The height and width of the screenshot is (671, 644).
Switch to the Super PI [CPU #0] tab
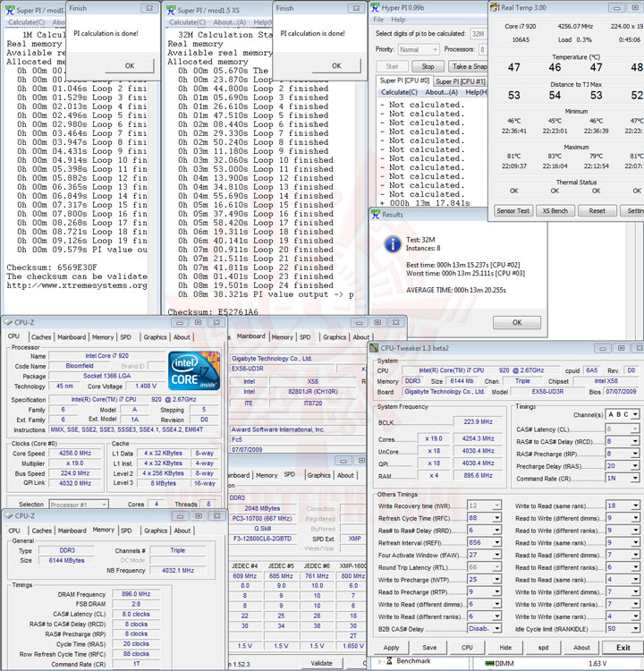coord(404,81)
